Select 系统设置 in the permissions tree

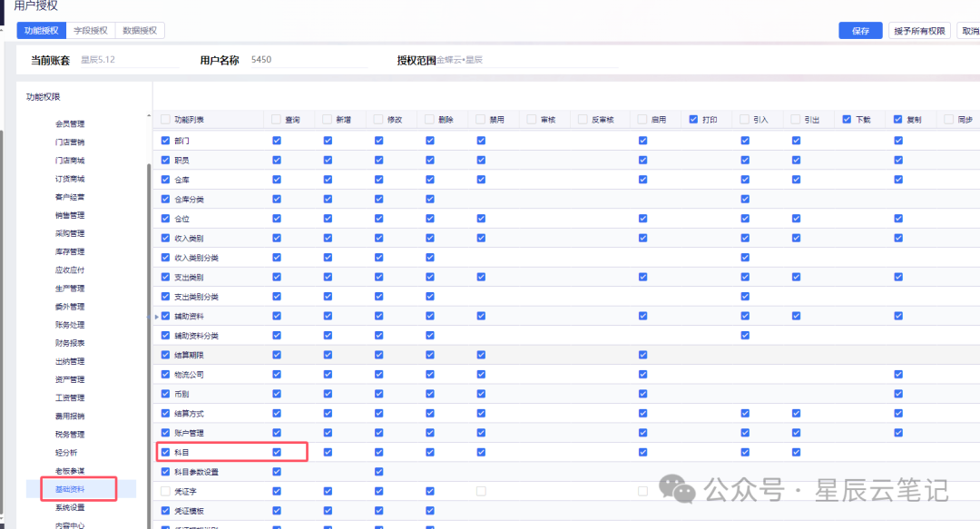[x=70, y=507]
